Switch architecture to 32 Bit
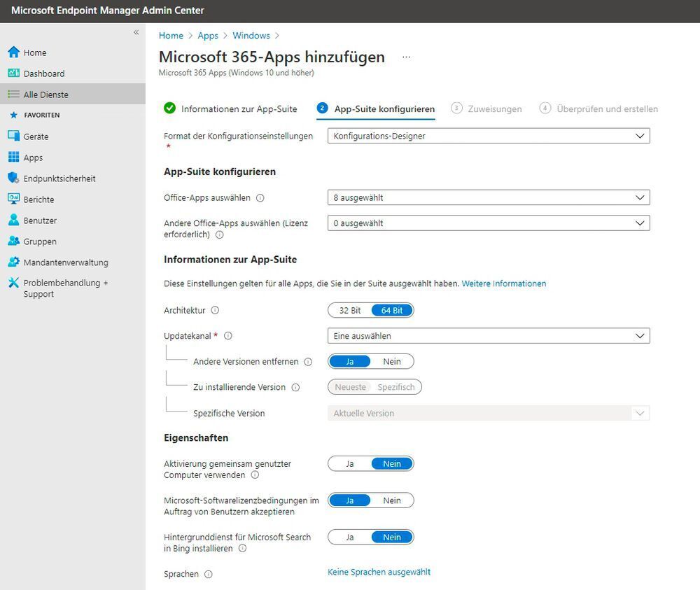 (350, 310)
